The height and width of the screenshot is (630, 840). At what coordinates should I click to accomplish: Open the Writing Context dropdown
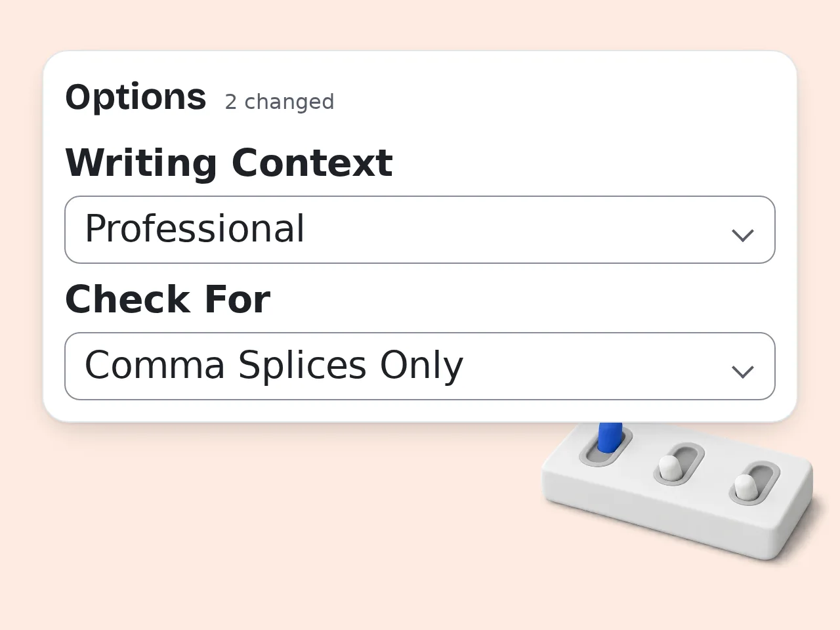pyautogui.click(x=420, y=230)
